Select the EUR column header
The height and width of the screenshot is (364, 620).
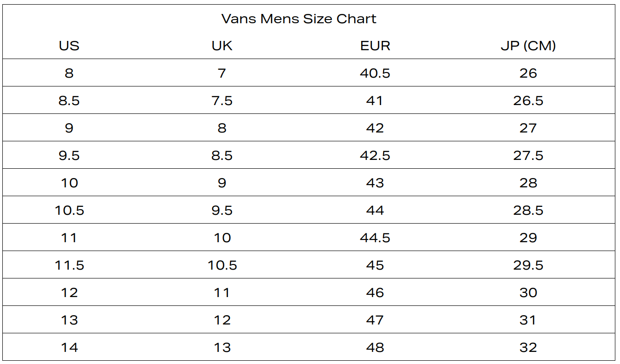point(375,46)
